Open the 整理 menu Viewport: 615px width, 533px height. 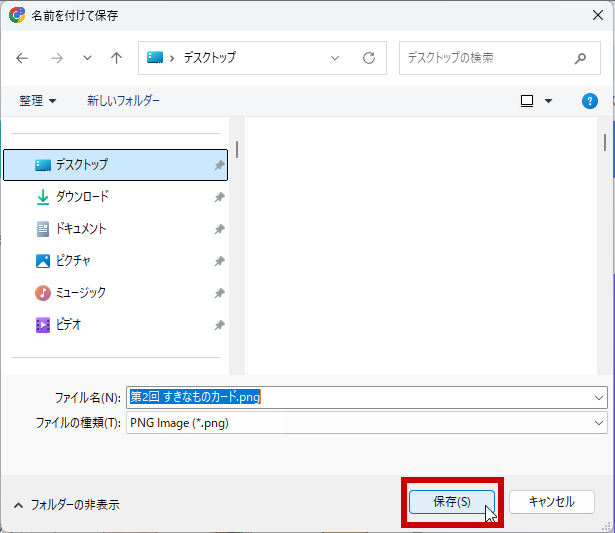coord(38,101)
